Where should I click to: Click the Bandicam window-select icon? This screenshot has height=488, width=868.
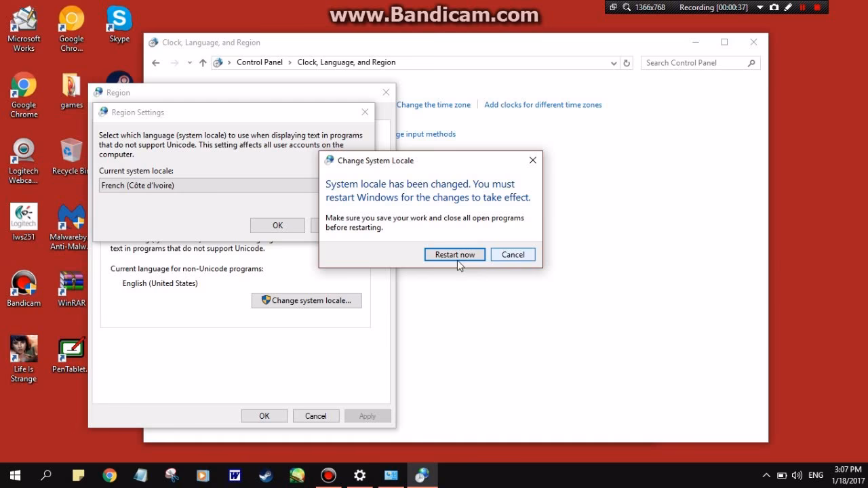click(x=613, y=7)
